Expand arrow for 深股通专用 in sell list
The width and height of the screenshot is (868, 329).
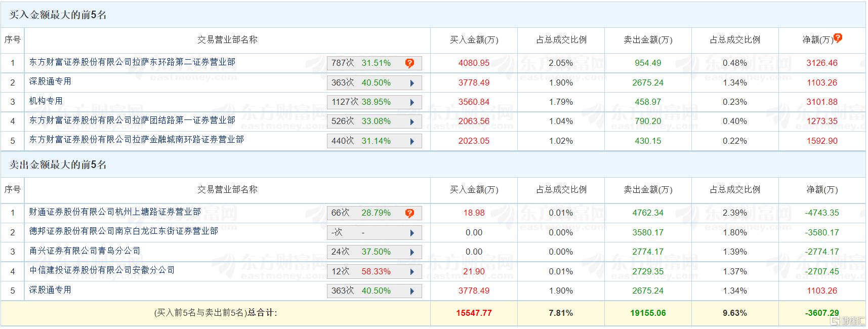click(412, 291)
